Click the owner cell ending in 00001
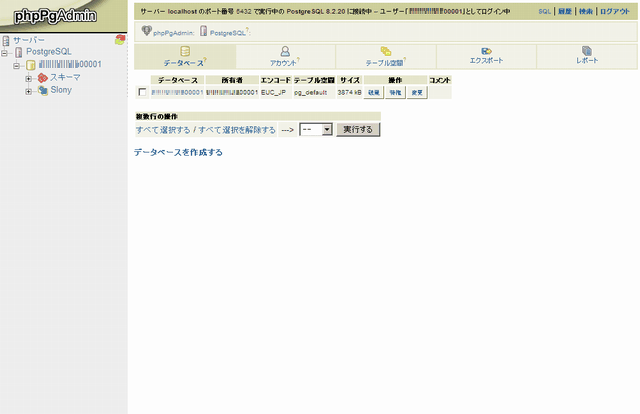The image size is (640, 414). [x=232, y=93]
